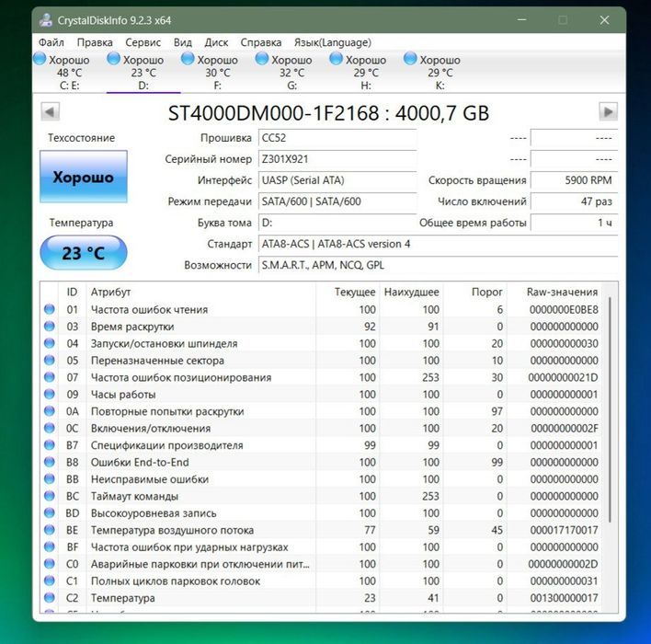651x644 pixels.
Task: Click the 23 °C temperature button
Action: point(84,253)
